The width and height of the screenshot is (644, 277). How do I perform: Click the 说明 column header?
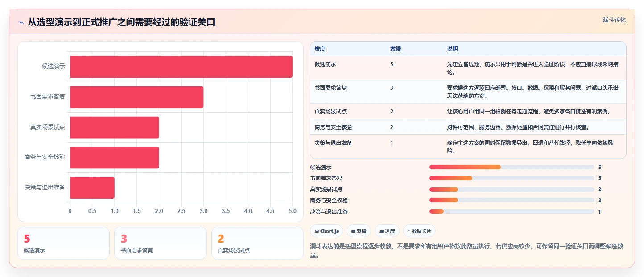pos(452,49)
